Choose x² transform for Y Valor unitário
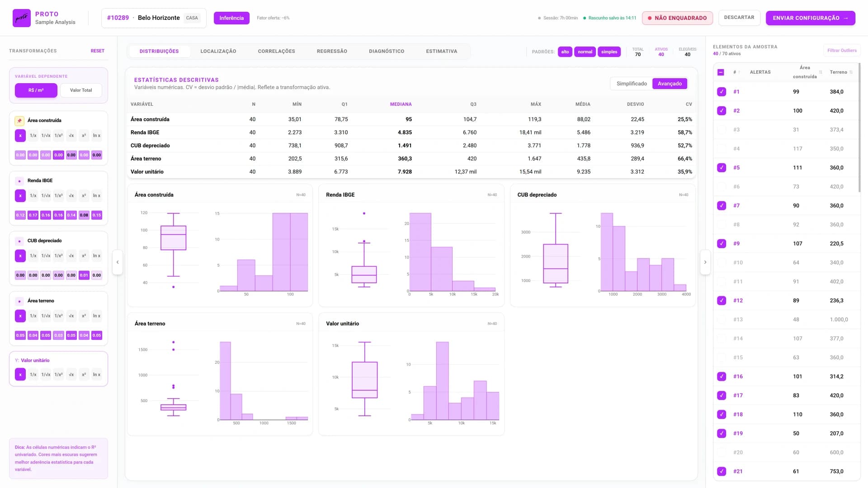 (x=84, y=375)
